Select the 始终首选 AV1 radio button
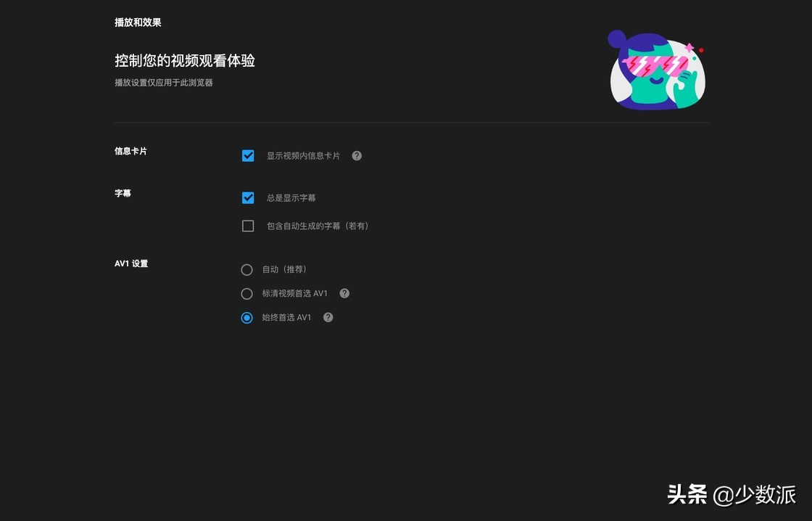812x521 pixels. click(x=247, y=317)
